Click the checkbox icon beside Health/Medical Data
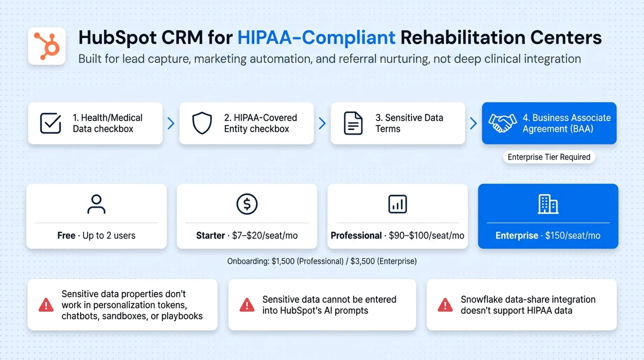This screenshot has width=644, height=360. click(50, 123)
